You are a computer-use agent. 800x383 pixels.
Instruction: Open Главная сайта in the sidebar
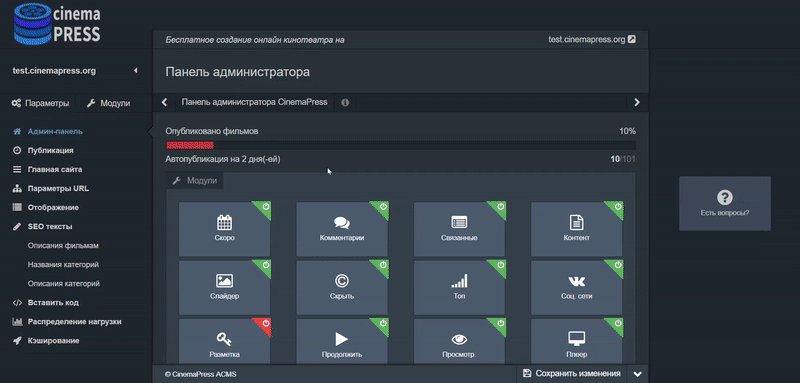47,169
